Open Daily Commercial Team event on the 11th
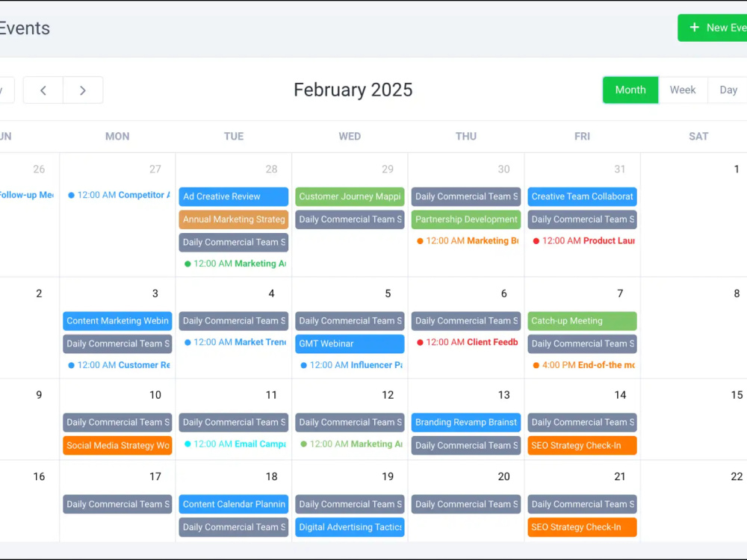Viewport: 747px width, 560px height. [x=233, y=423]
